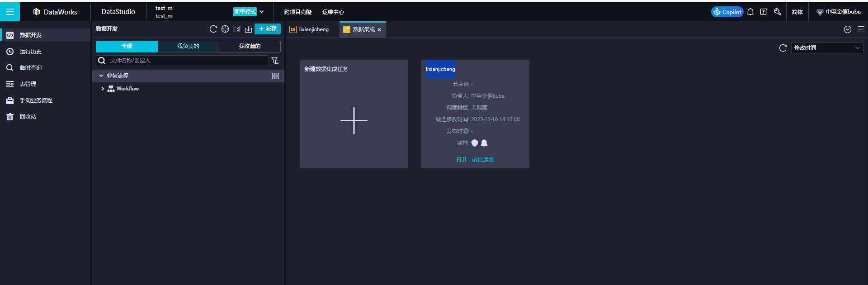Image resolution: width=868 pixels, height=285 pixels.
Task: Refresh the 数据开发 file tree
Action: click(x=213, y=29)
